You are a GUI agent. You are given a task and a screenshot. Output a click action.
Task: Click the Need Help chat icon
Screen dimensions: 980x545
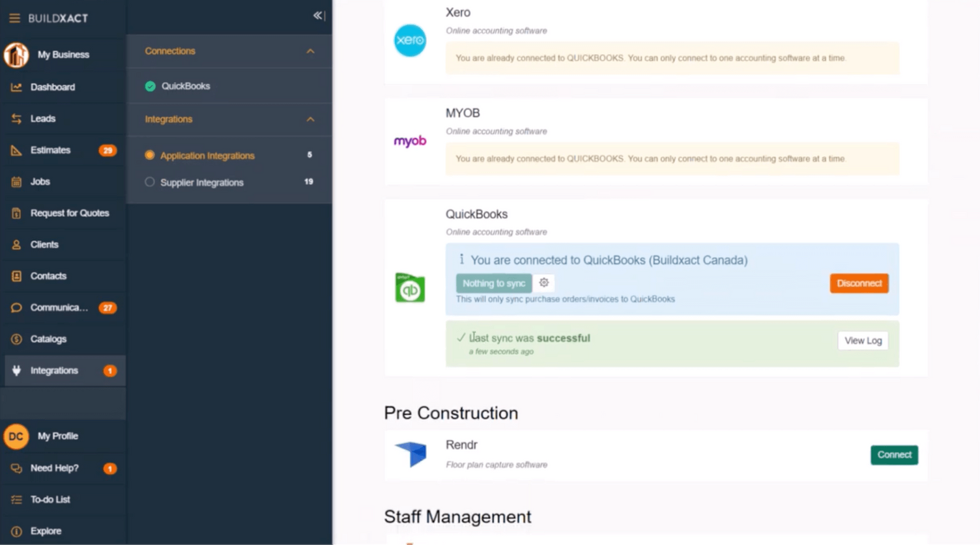coord(16,468)
